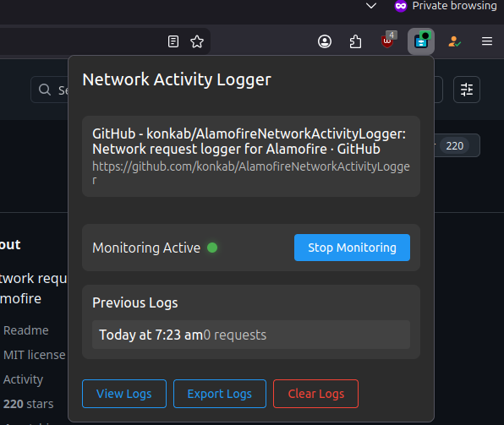Click the GitHub search magnifier icon
This screenshot has height=425, width=504.
click(x=45, y=90)
